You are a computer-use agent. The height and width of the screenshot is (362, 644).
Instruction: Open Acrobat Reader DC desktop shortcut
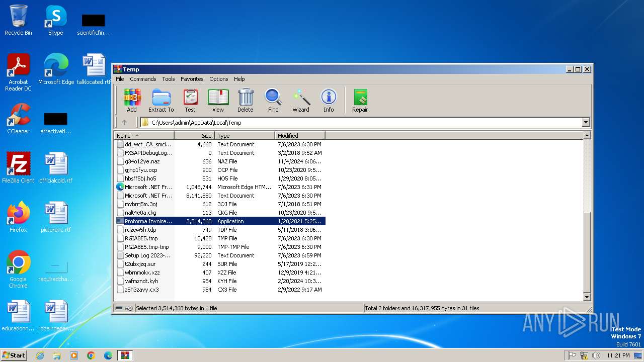(x=18, y=72)
